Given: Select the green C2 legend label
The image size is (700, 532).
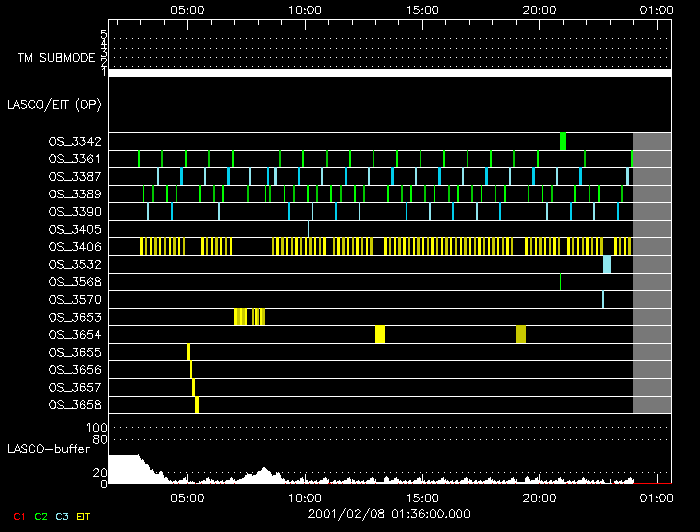Looking at the screenshot, I should pyautogui.click(x=40, y=515).
